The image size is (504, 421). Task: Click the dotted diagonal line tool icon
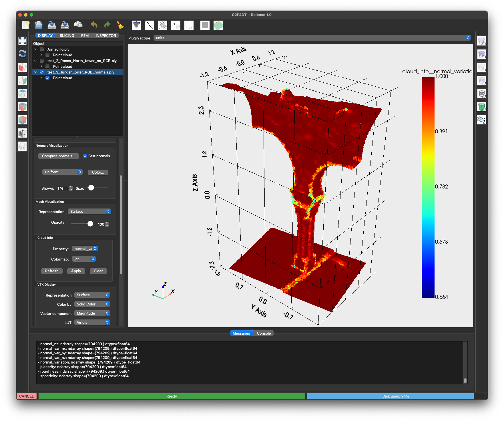click(x=149, y=25)
